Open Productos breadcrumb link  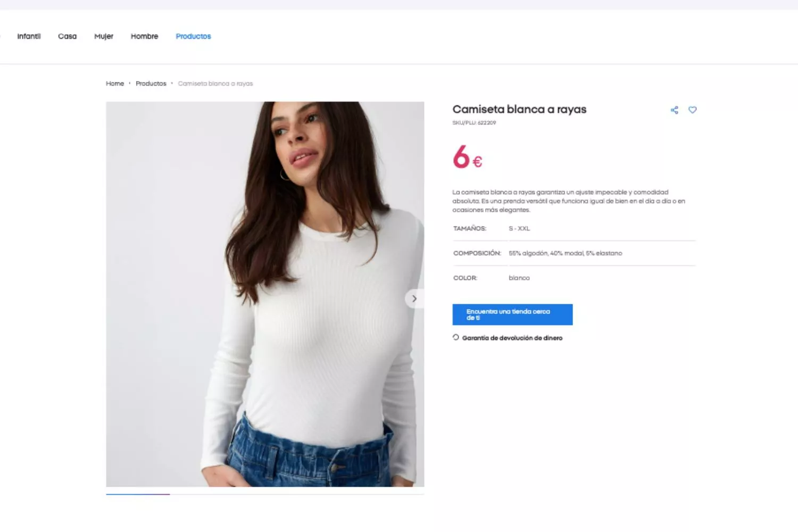click(151, 84)
